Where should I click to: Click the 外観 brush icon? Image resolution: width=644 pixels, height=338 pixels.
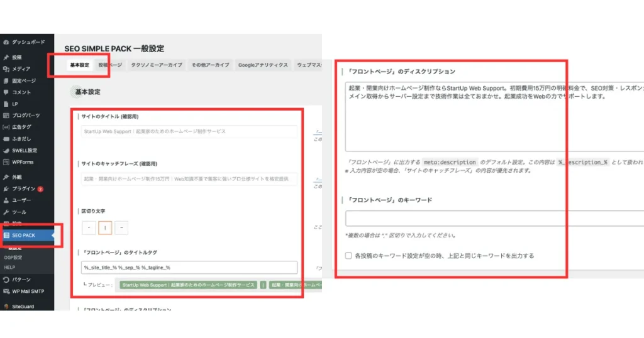pyautogui.click(x=6, y=177)
